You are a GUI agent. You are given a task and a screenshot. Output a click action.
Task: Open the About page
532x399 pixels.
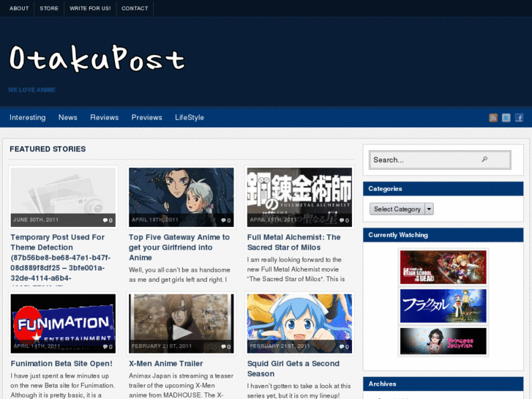[x=19, y=8]
